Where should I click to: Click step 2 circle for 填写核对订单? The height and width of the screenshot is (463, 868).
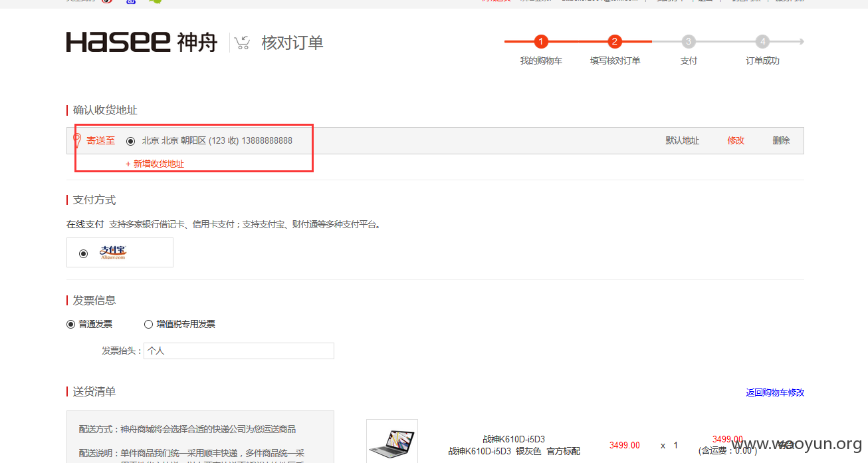[615, 41]
